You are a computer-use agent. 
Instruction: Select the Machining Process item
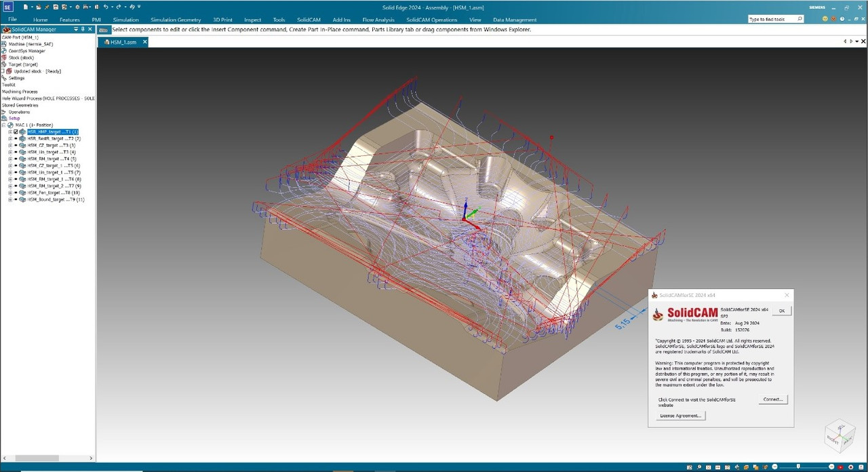[20, 92]
